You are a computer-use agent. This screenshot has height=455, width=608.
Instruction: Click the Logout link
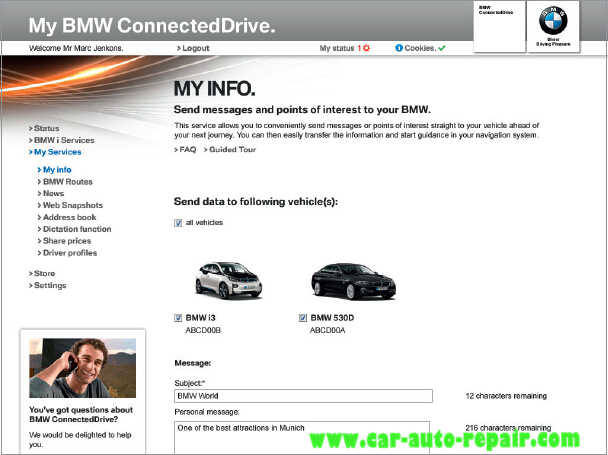193,48
